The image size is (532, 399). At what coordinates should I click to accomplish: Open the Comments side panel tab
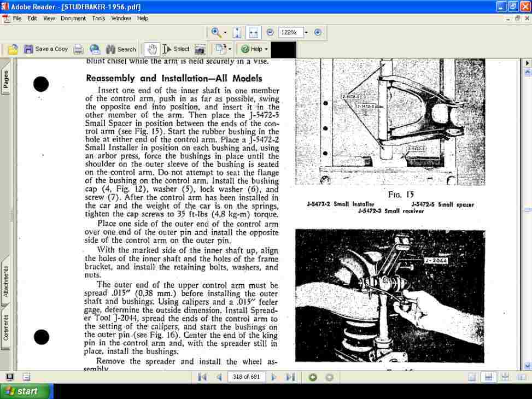pyautogui.click(x=5, y=328)
